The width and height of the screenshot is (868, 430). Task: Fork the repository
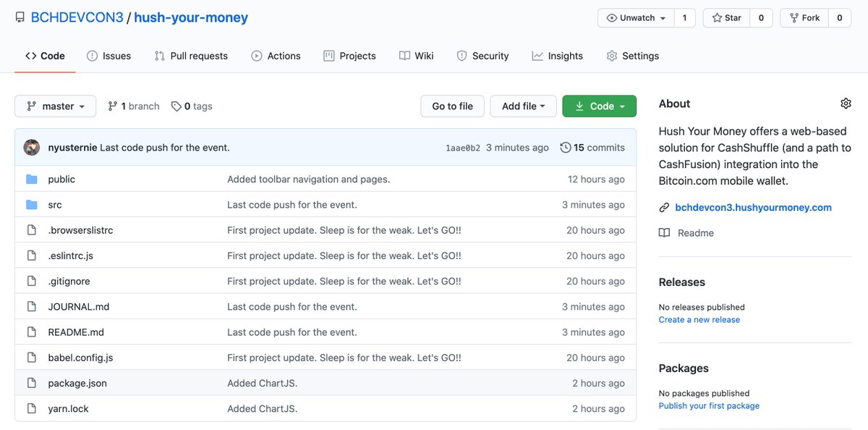pyautogui.click(x=804, y=18)
